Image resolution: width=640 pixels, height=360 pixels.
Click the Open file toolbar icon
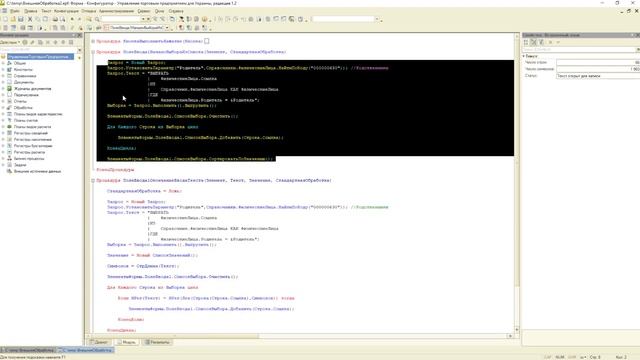13,19
